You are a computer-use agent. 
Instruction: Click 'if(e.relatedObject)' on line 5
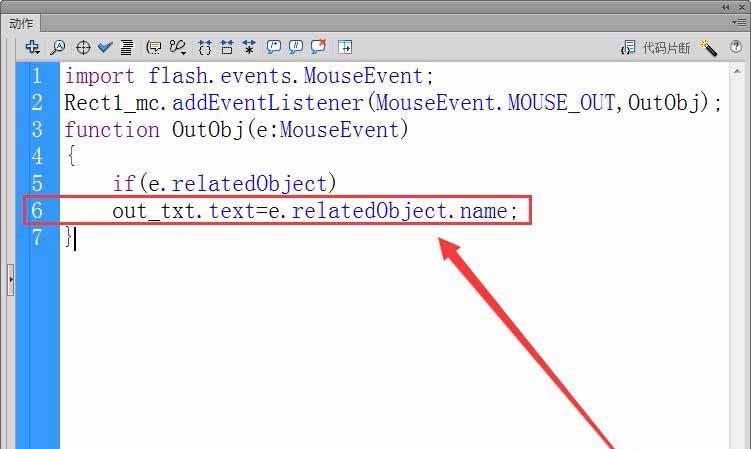click(x=225, y=184)
